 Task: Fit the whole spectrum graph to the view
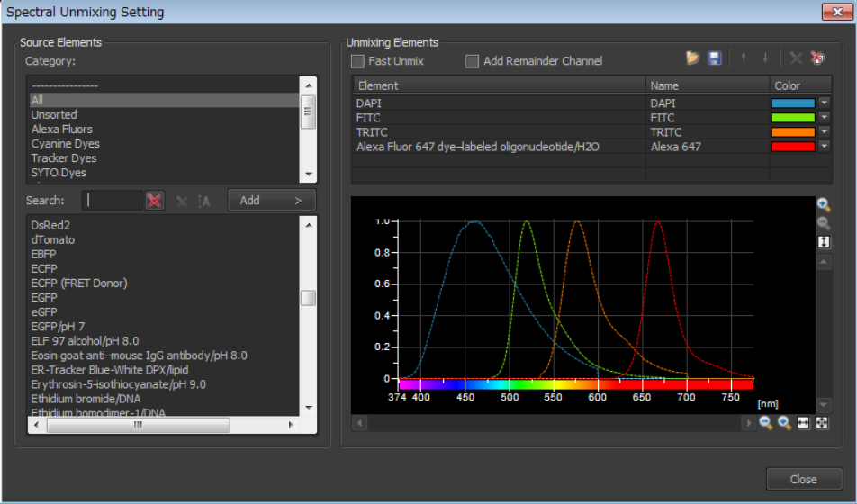tap(822, 423)
